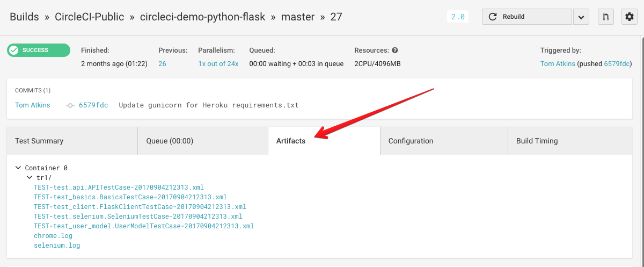Open the selenium.log artifact file

click(x=57, y=246)
